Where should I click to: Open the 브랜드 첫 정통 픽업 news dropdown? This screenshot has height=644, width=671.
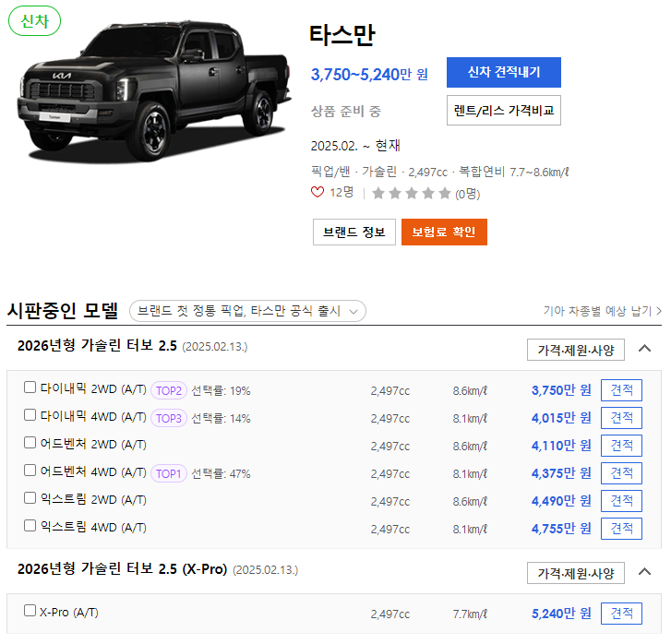tap(247, 311)
